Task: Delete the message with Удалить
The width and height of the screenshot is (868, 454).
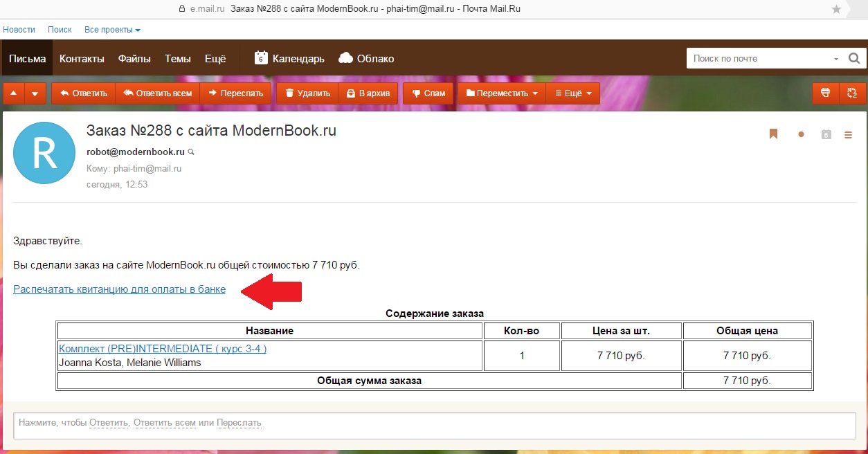Action: tap(307, 93)
